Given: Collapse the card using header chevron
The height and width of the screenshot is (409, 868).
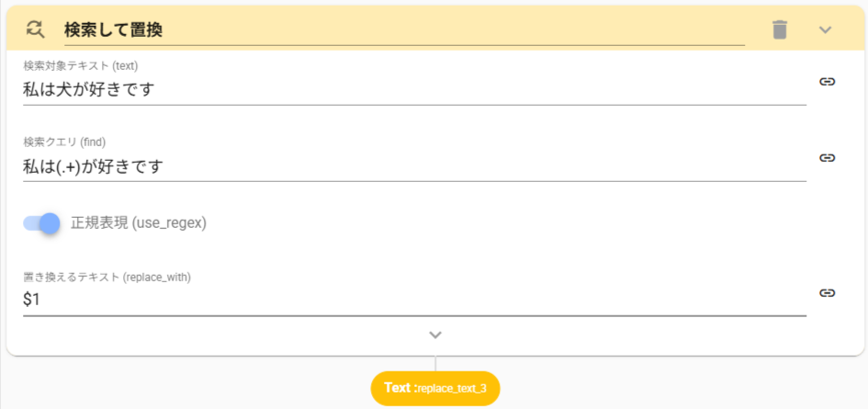Looking at the screenshot, I should click(825, 29).
